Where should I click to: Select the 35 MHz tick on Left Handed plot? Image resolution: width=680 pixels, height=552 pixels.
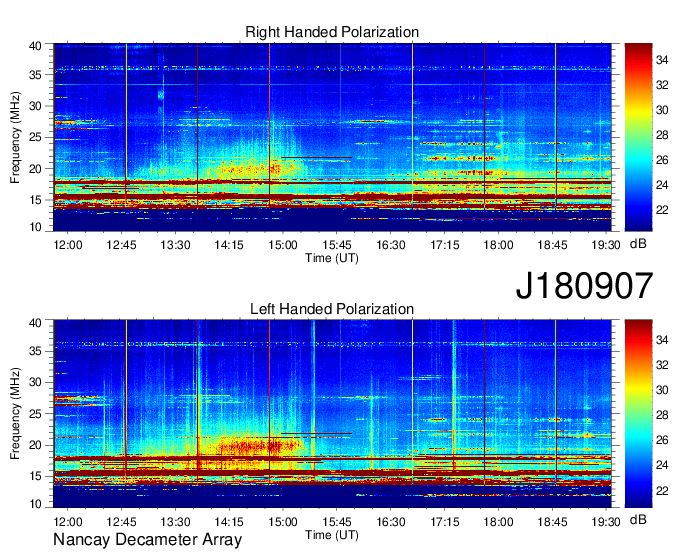click(35, 351)
